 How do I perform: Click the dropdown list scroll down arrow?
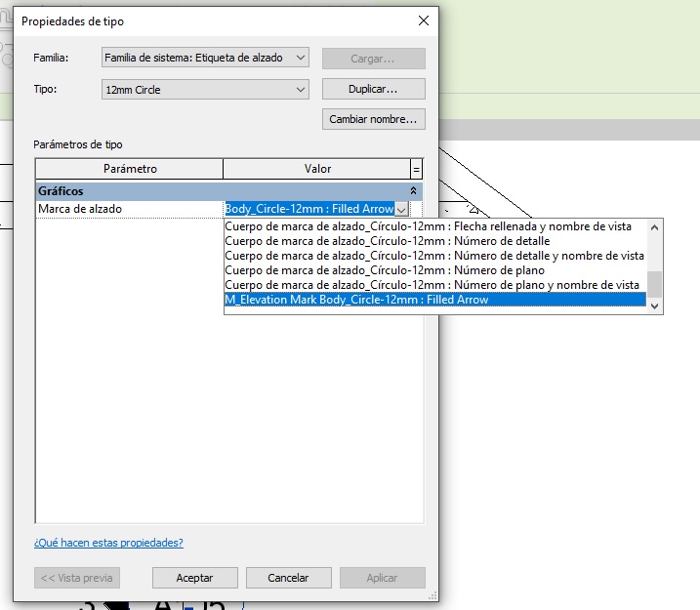[656, 305]
